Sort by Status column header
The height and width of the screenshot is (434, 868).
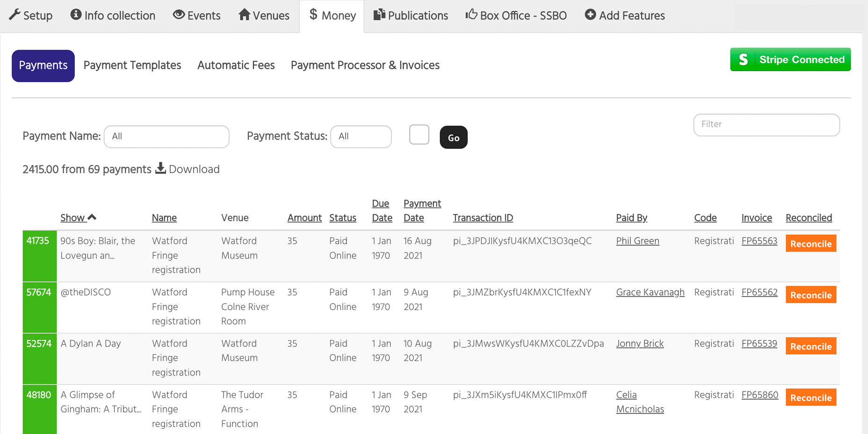[343, 218]
